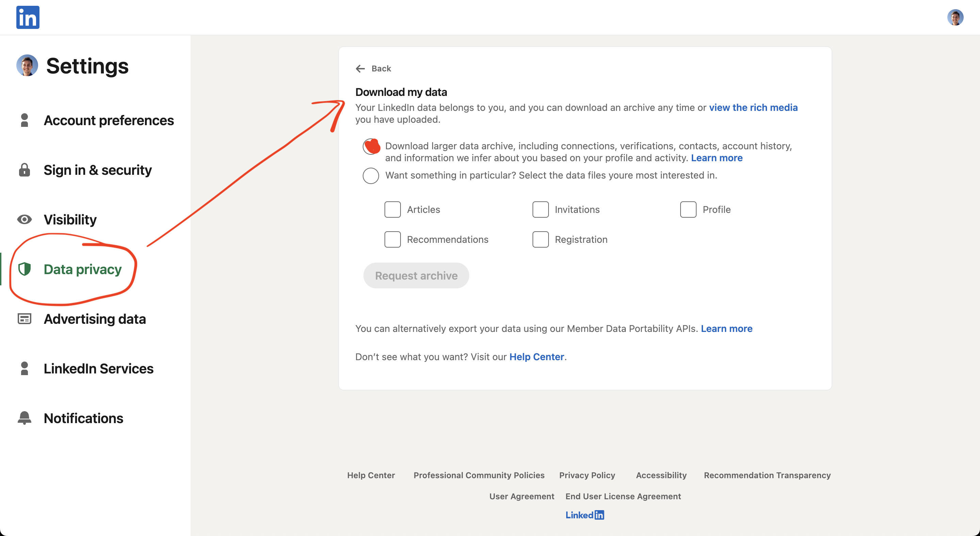
Task: Enable the Registration checkbox
Action: coord(540,239)
